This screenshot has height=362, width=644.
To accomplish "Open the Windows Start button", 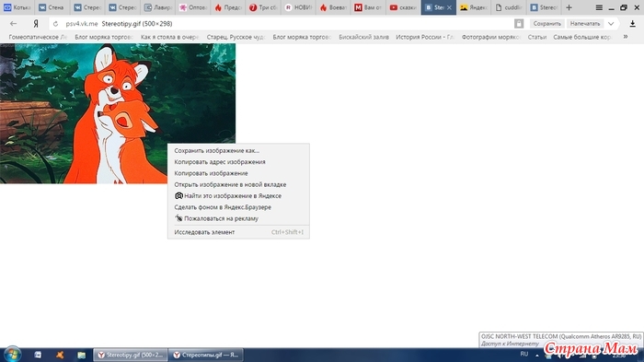I will (x=12, y=355).
